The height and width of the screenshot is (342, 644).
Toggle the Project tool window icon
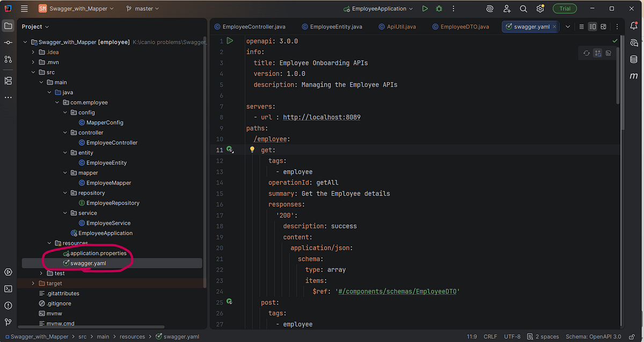[8, 26]
